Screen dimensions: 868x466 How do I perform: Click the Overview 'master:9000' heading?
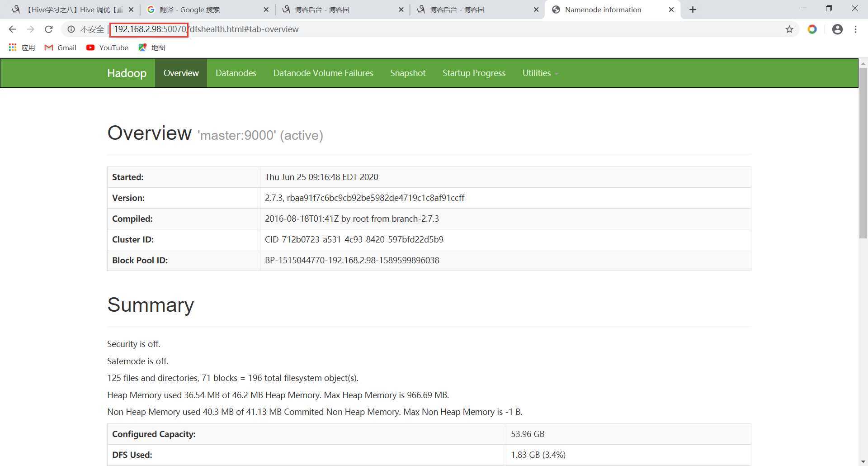pyautogui.click(x=215, y=133)
